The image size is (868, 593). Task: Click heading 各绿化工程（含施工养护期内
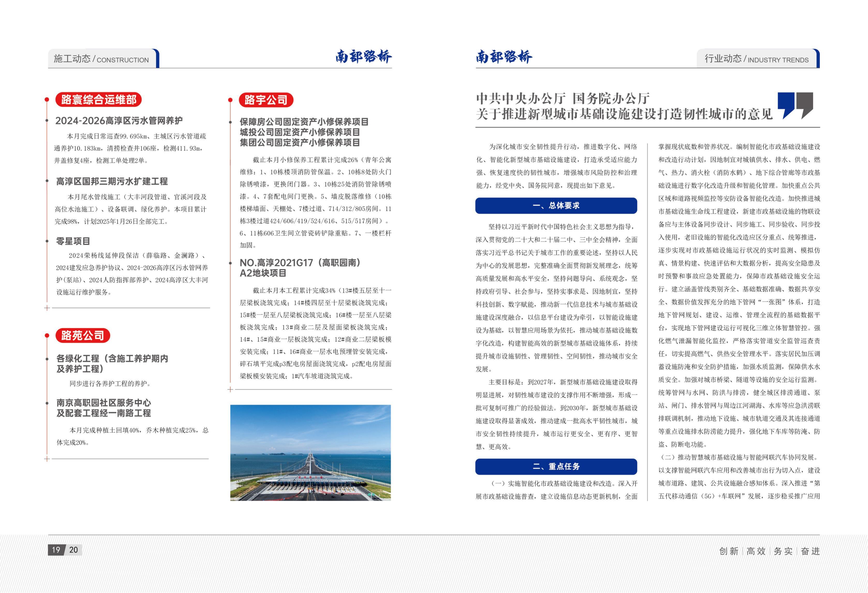(x=112, y=359)
